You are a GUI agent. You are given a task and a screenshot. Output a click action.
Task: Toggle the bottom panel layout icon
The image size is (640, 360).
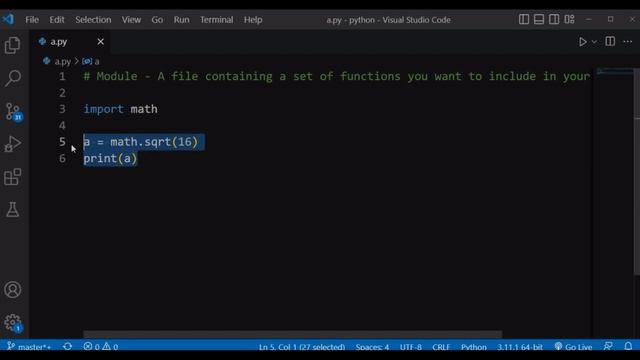pyautogui.click(x=539, y=19)
